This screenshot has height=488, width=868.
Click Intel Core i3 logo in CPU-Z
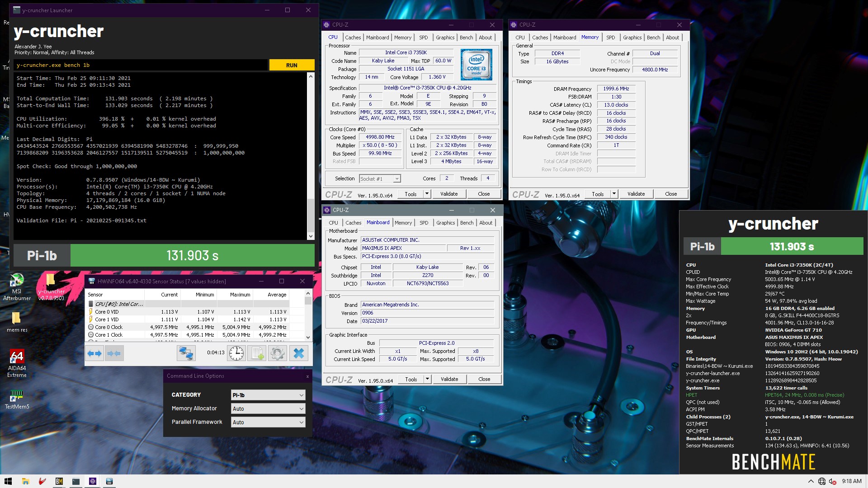pyautogui.click(x=476, y=65)
